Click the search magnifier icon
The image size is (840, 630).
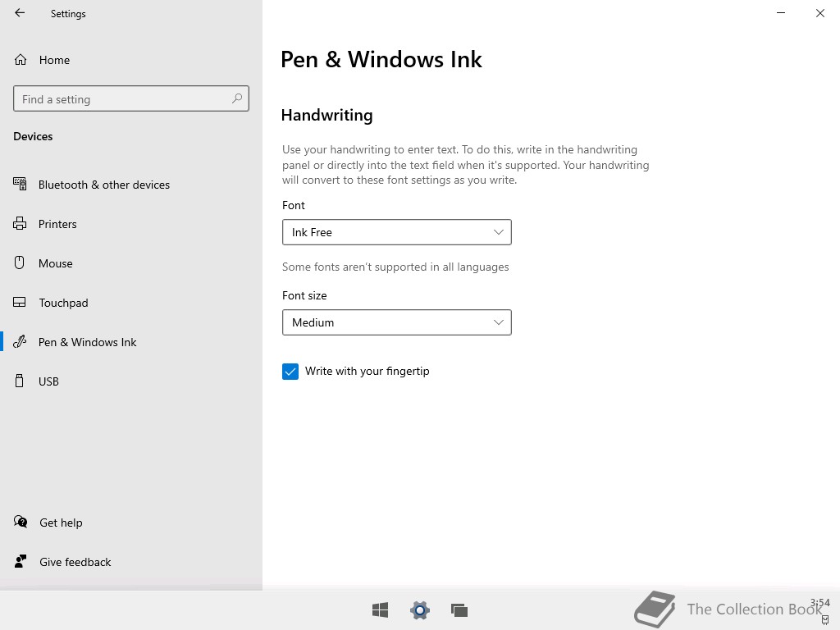click(237, 98)
